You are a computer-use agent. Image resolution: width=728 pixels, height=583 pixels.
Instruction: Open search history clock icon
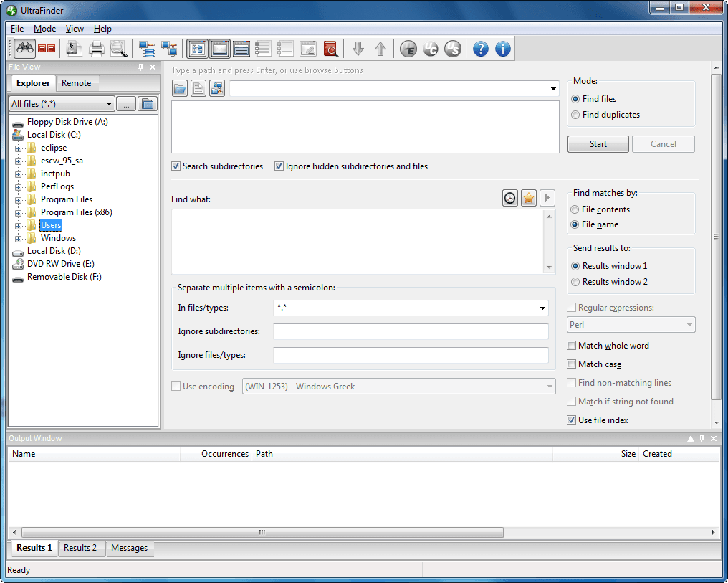tap(509, 198)
